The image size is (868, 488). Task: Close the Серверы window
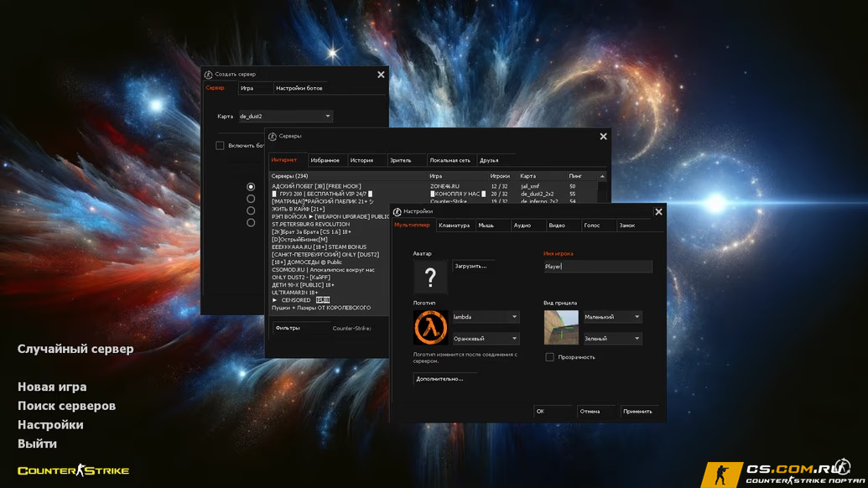point(603,136)
